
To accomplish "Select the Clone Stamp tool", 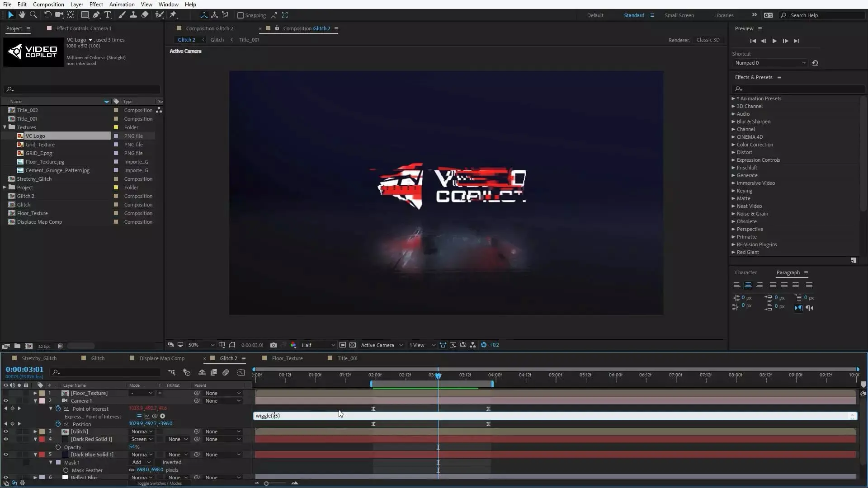I will [133, 15].
